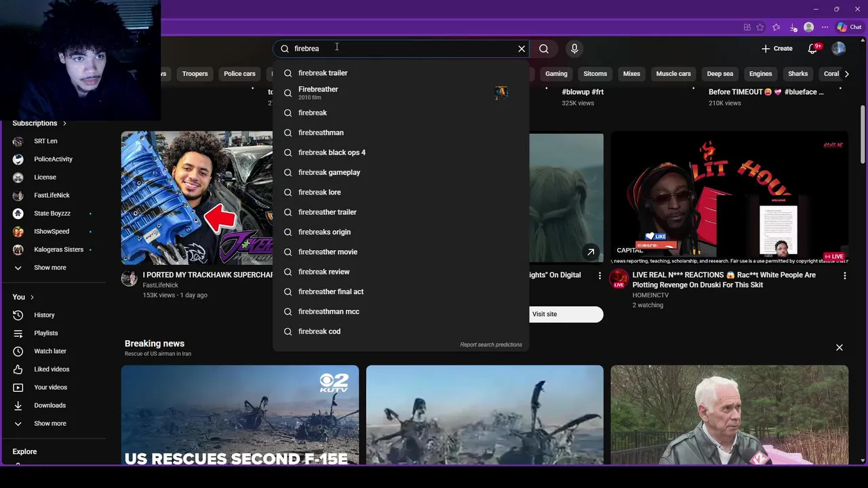Viewport: 868px width, 488px height.
Task: Pick suggestion firebreather final act
Action: click(401, 291)
